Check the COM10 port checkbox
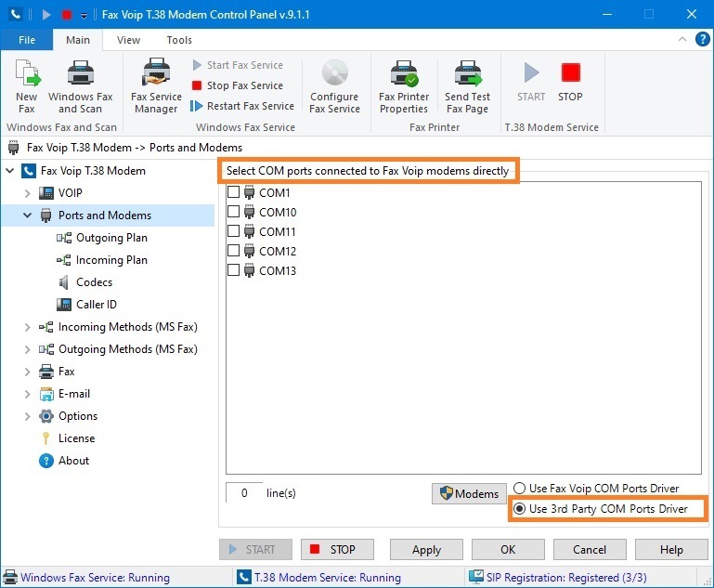714x588 pixels. (x=234, y=212)
